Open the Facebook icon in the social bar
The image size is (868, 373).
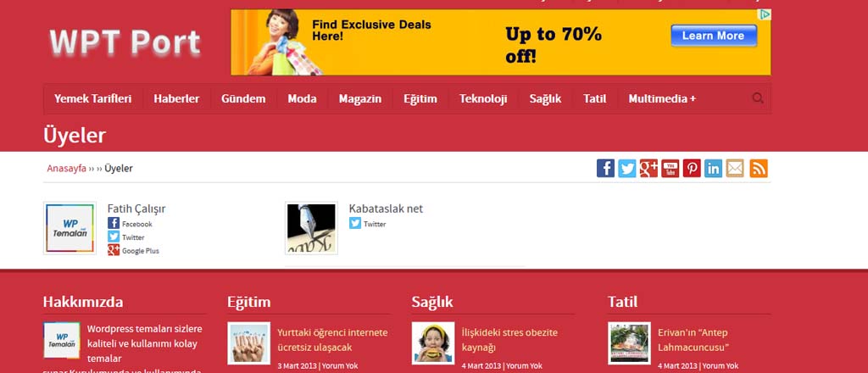point(605,168)
